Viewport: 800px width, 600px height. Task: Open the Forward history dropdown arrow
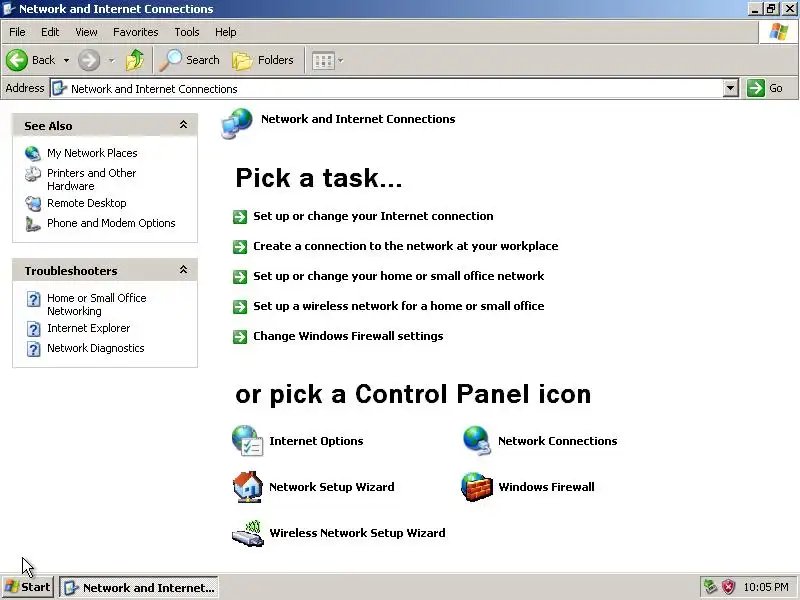[112, 61]
